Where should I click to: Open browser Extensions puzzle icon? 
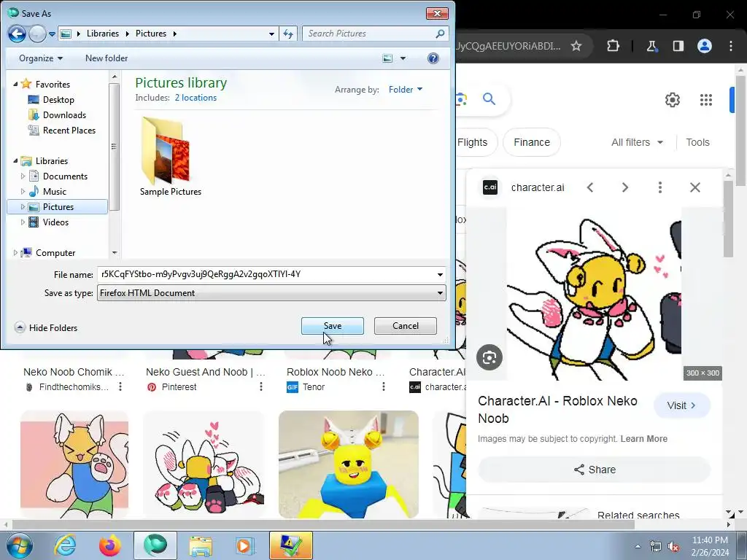pyautogui.click(x=613, y=46)
